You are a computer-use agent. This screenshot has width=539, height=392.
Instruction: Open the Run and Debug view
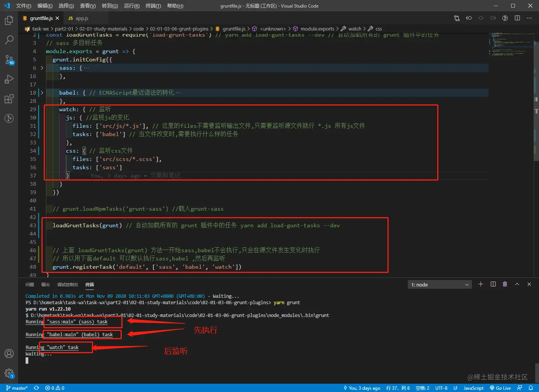9,79
